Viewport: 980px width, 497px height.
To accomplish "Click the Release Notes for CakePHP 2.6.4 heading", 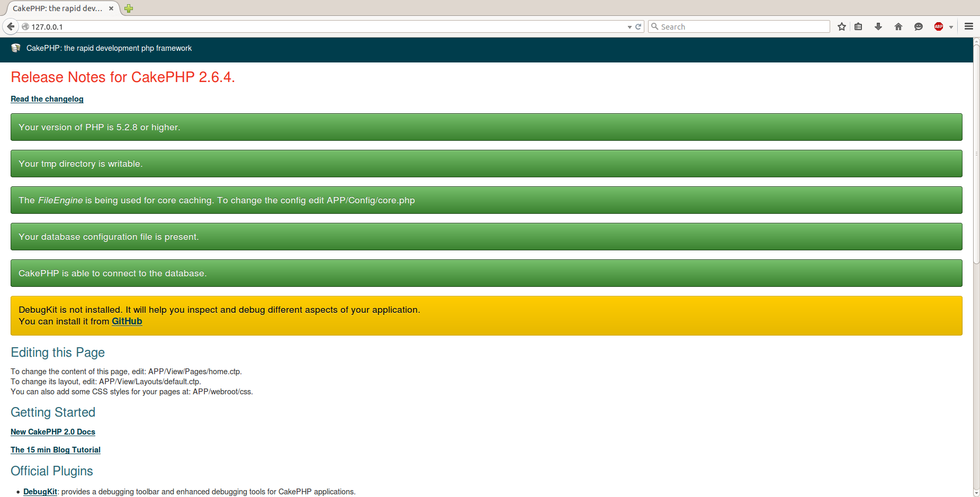I will tap(123, 77).
